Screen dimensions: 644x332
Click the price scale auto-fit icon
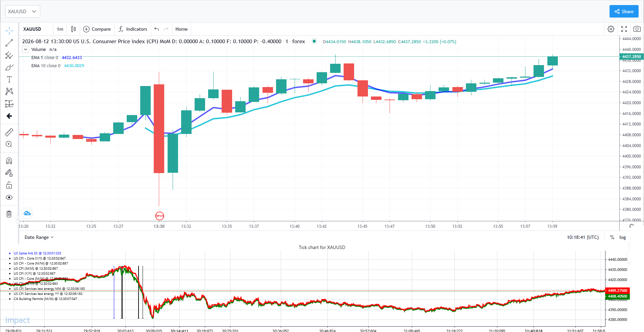[631, 226]
